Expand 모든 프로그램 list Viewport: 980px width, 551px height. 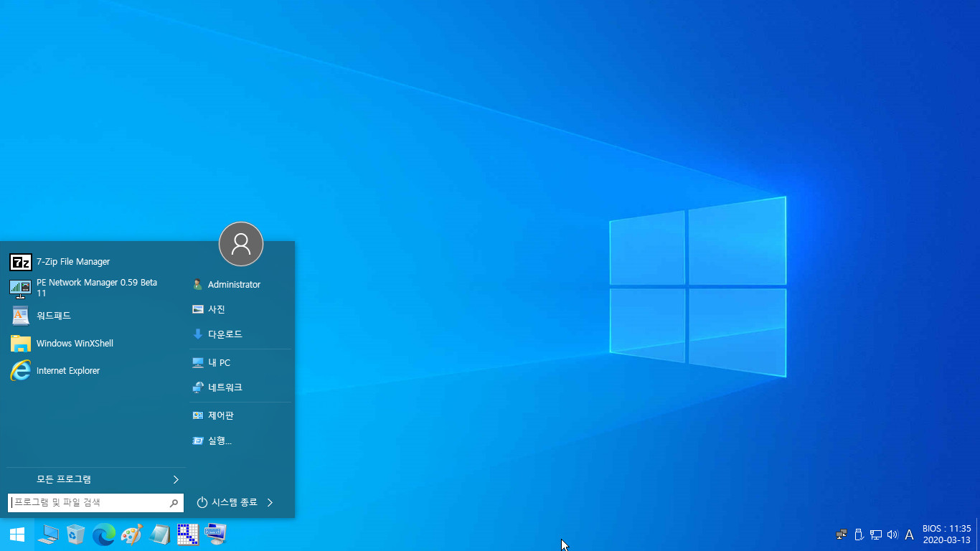tap(95, 479)
